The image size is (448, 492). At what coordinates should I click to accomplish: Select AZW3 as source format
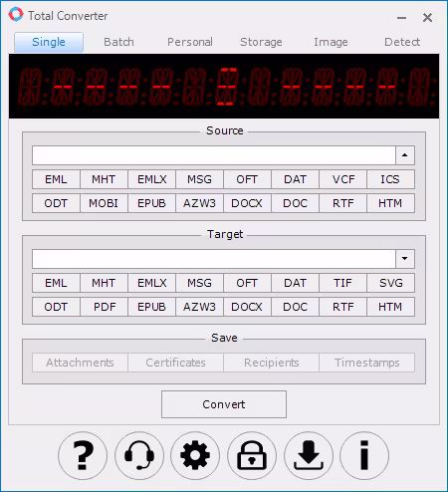[199, 203]
